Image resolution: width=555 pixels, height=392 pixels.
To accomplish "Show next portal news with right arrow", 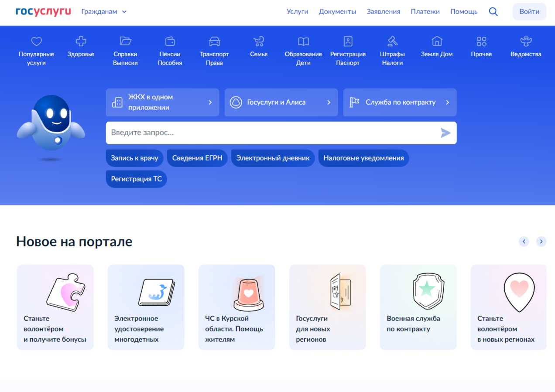I will pos(541,241).
